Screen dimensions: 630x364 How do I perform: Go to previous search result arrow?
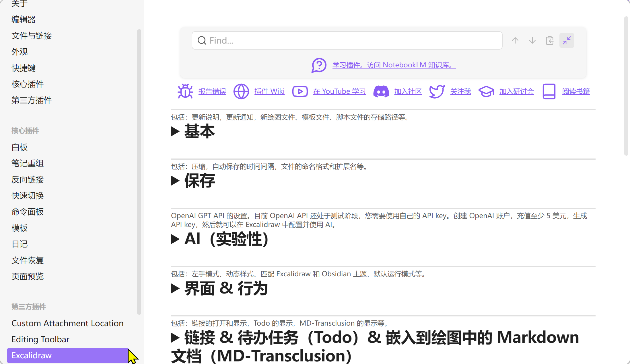pyautogui.click(x=515, y=40)
